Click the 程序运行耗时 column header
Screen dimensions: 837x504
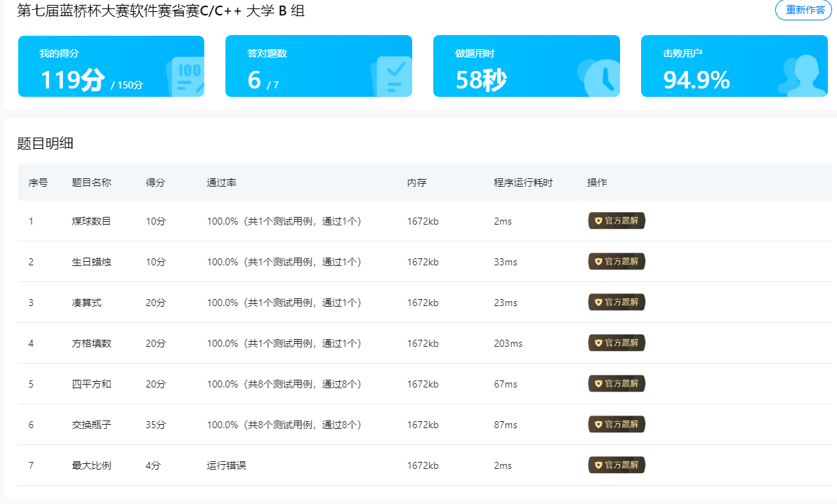pyautogui.click(x=523, y=183)
